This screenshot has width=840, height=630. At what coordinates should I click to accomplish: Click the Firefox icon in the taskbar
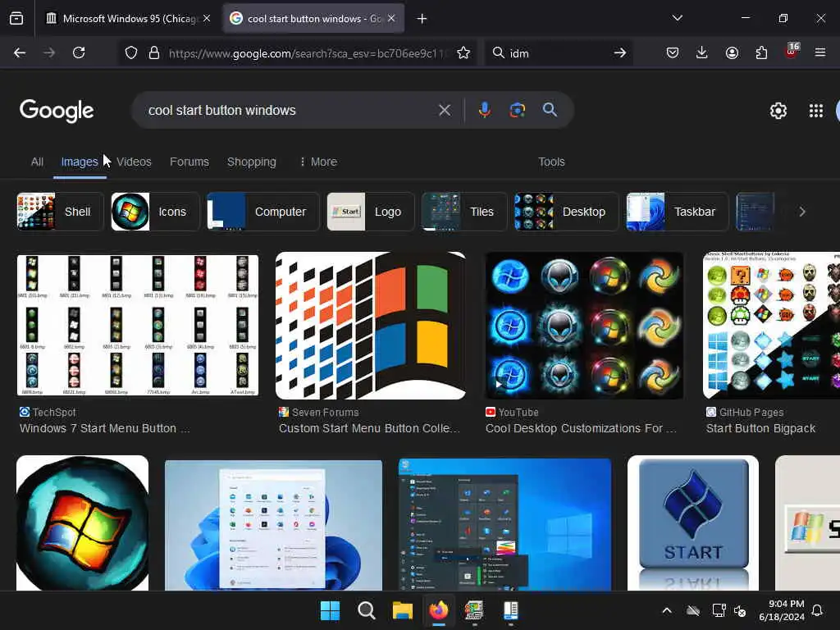coord(439,610)
